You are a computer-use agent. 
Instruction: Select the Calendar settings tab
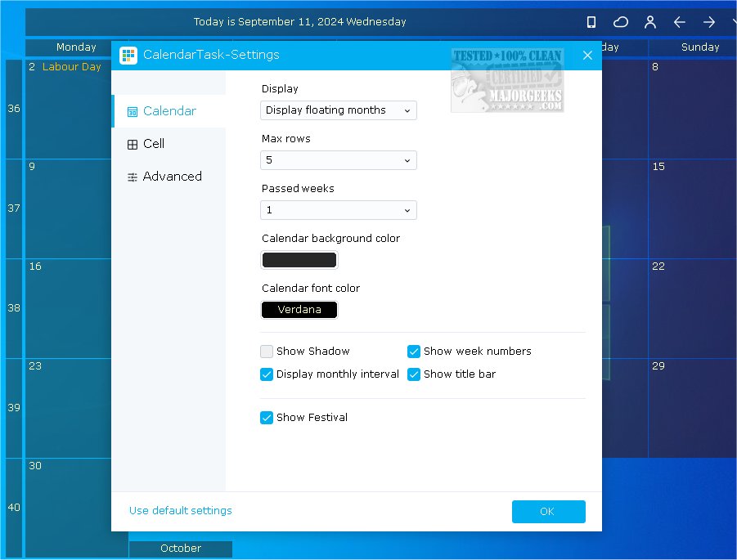(x=169, y=111)
